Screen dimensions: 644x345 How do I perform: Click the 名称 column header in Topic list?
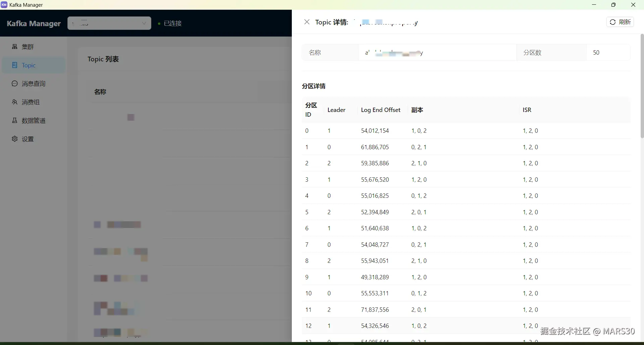(100, 92)
